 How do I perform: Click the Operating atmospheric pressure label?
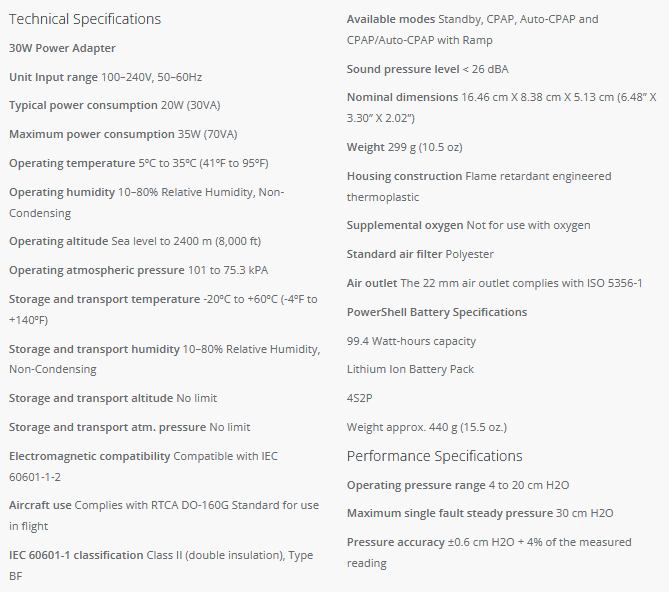coord(96,270)
